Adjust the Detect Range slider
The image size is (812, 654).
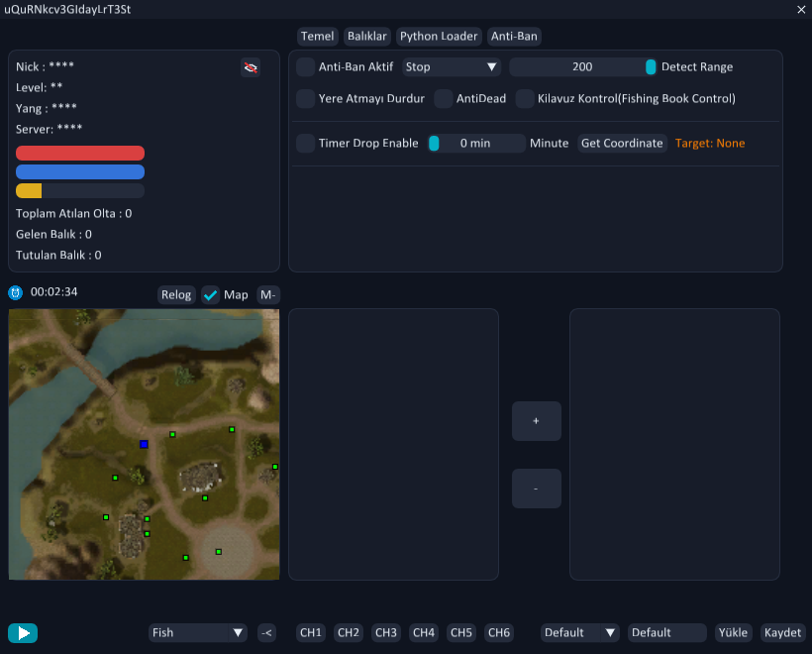click(x=583, y=66)
